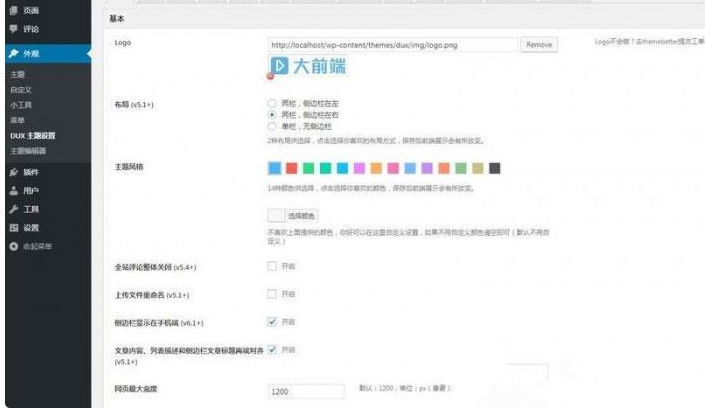The height and width of the screenshot is (408, 705).
Task: Click the Pages (页面) icon in sidebar
Action: click(x=13, y=8)
